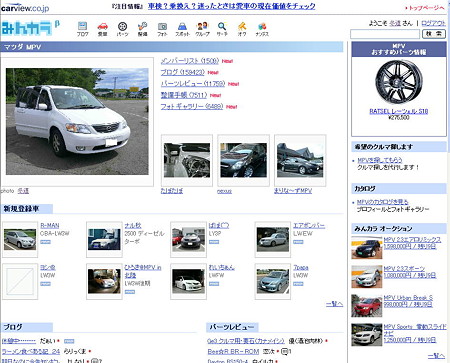
Task: Click 一覧へ under the auction list
Action: [436, 356]
